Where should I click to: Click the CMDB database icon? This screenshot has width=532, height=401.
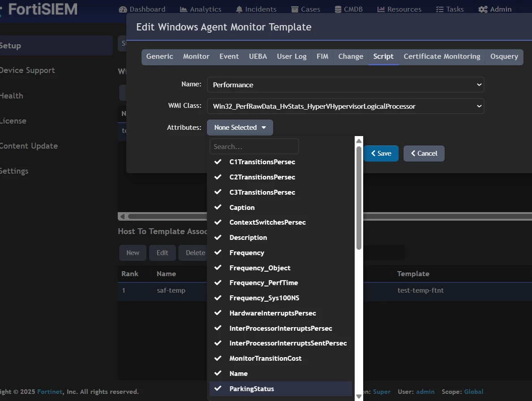pyautogui.click(x=338, y=9)
